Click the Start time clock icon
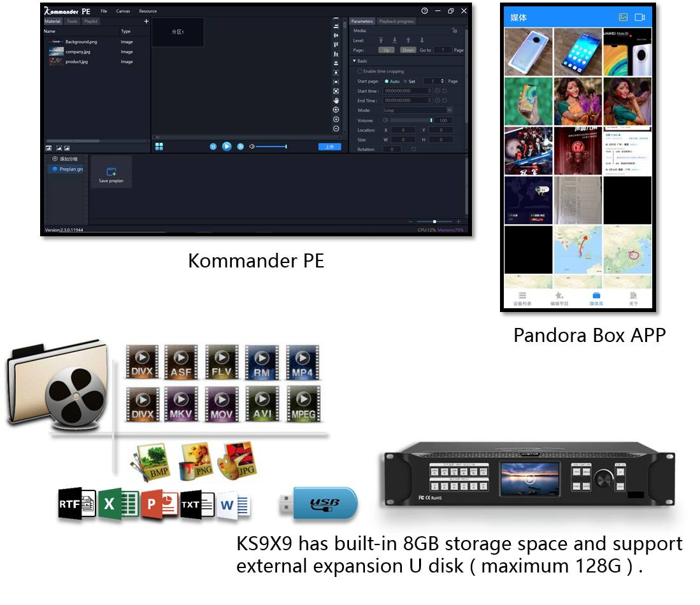 [438, 90]
